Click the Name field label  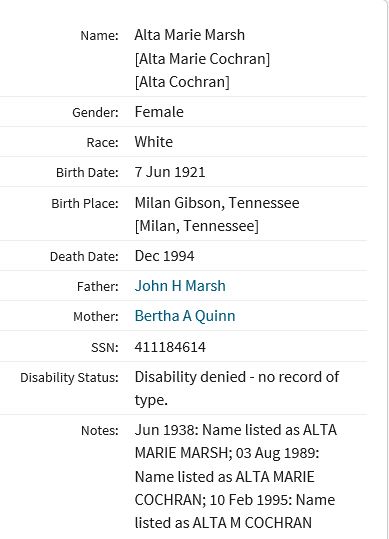(x=99, y=36)
